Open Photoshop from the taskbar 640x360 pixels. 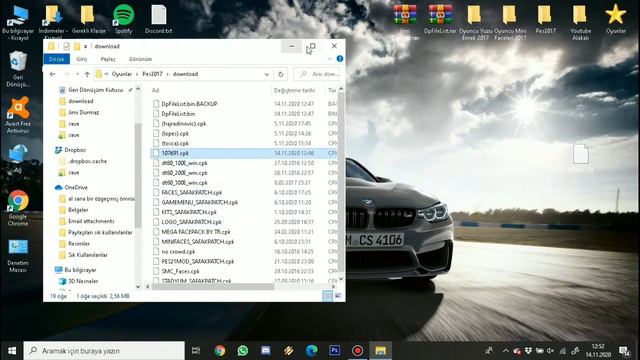335,351
